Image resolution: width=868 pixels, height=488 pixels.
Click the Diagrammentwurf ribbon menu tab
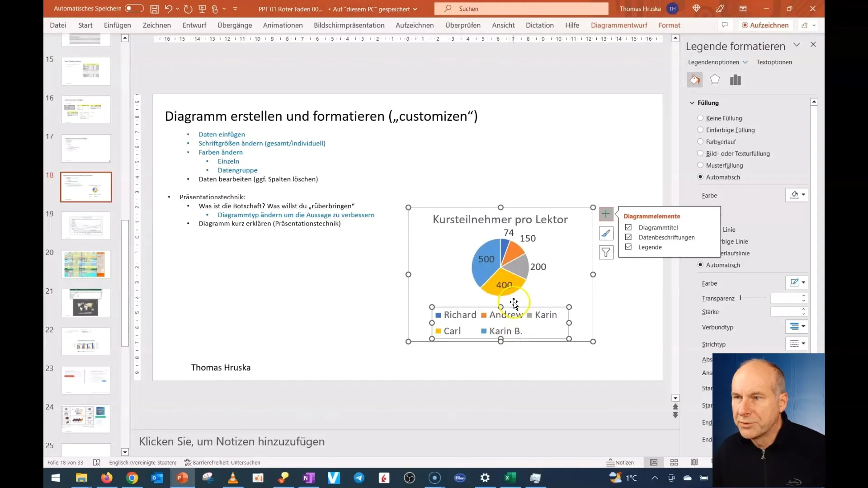619,25
